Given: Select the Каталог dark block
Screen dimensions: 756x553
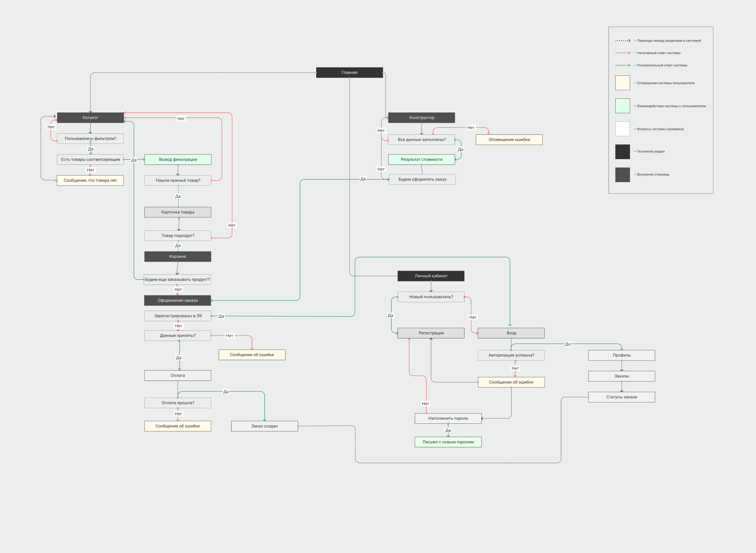Looking at the screenshot, I should click(x=90, y=118).
